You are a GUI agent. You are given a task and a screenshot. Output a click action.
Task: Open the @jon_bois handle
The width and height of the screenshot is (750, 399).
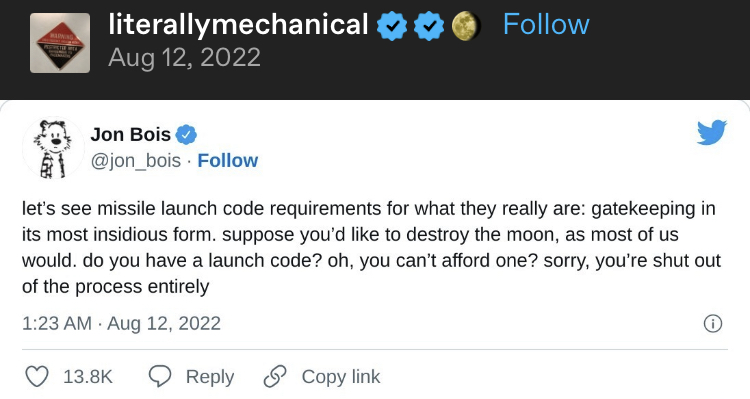coord(136,161)
